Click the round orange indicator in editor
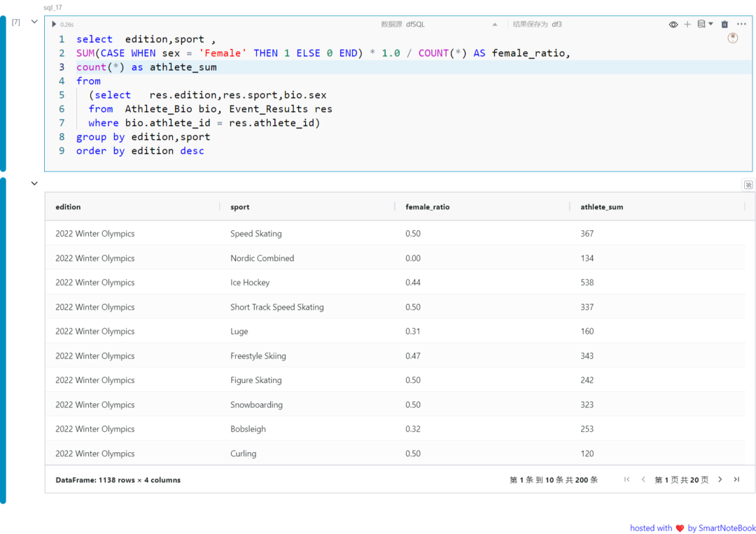The height and width of the screenshot is (534, 756). tap(733, 38)
